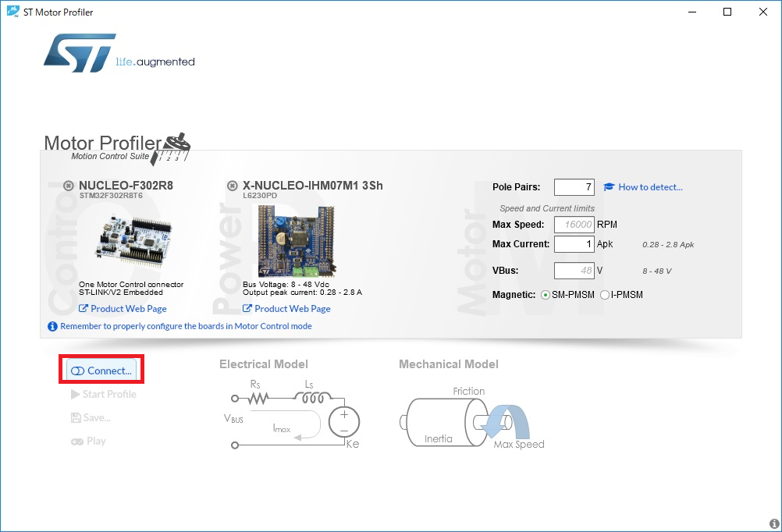This screenshot has width=782, height=532.
Task: Click the '8 - 48 V' voltage range hint
Action: 657,271
